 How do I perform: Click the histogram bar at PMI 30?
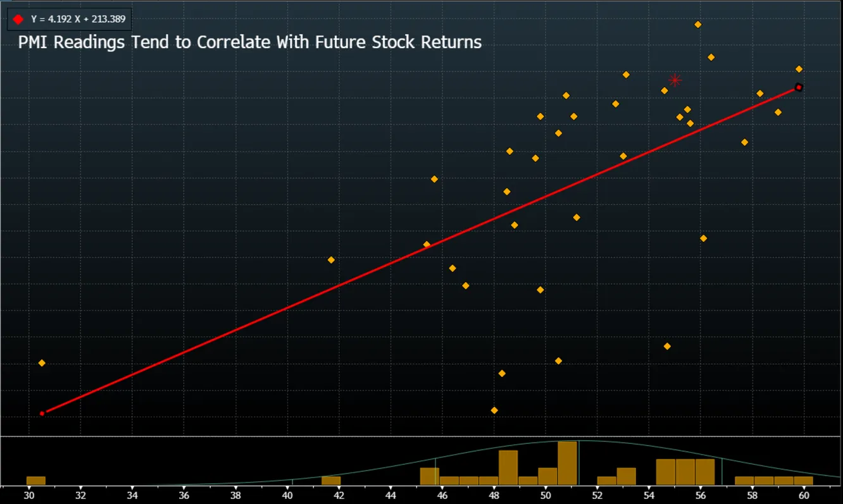(x=36, y=481)
